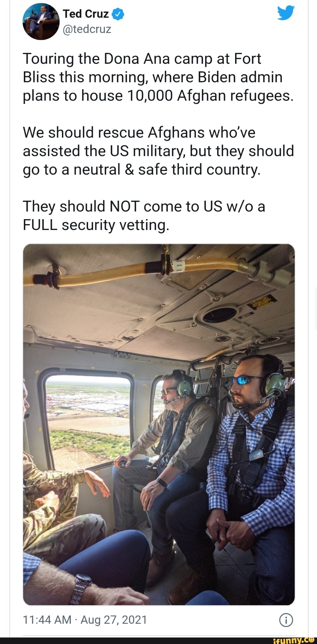
Task: Select the 'FULL security vetting' paragraph
Action: click(x=144, y=216)
